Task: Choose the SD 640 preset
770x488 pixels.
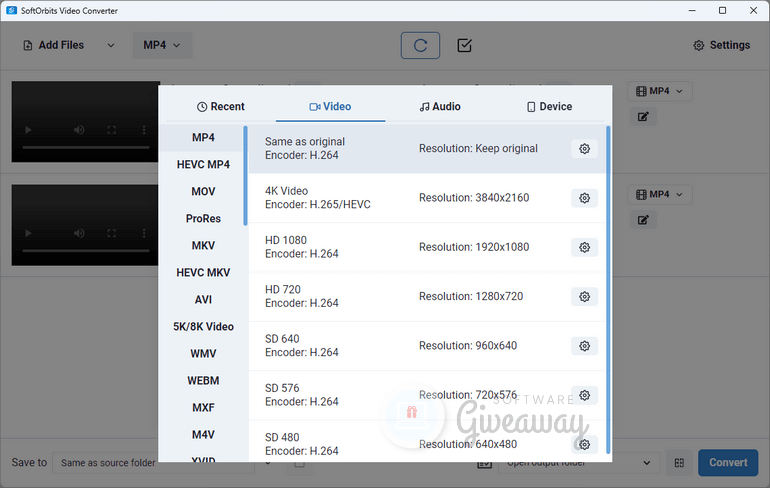Action: 427,346
